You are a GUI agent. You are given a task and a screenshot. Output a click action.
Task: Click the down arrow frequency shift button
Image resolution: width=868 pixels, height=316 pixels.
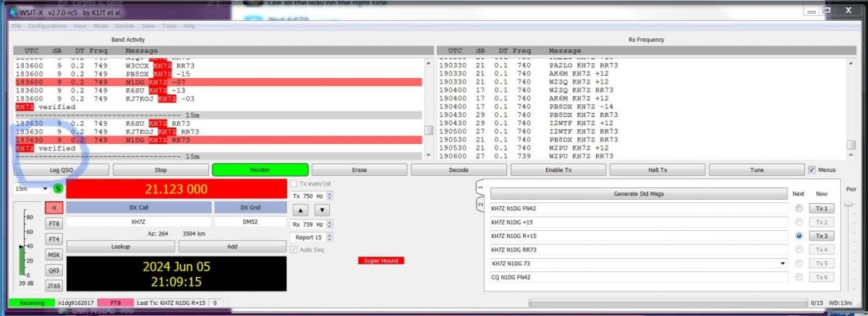pyautogui.click(x=322, y=210)
